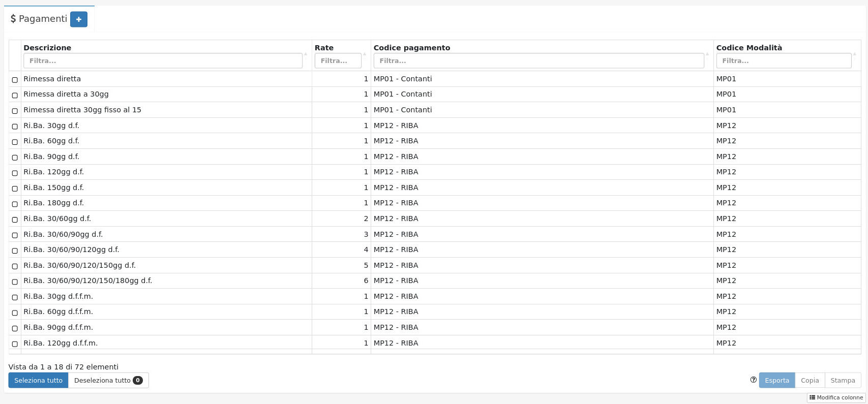Sort by Codice pagamento column arrow
This screenshot has width=868, height=404.
(x=707, y=54)
